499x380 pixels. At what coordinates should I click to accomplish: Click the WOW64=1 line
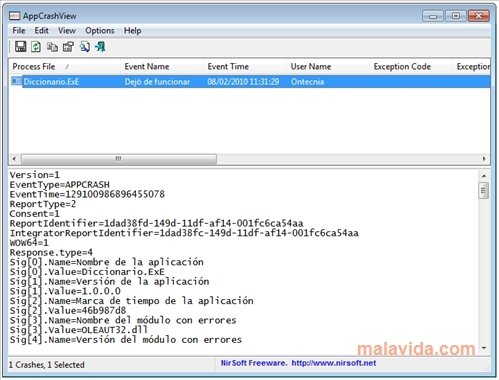29,243
